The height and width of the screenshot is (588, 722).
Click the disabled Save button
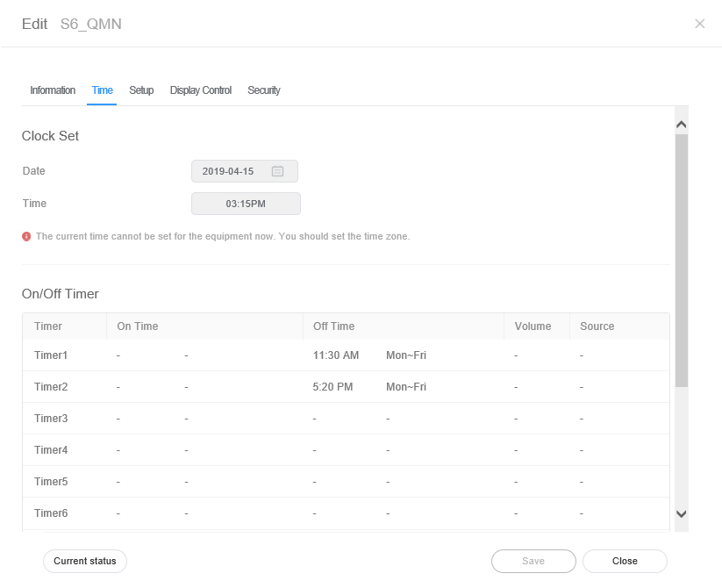point(533,561)
